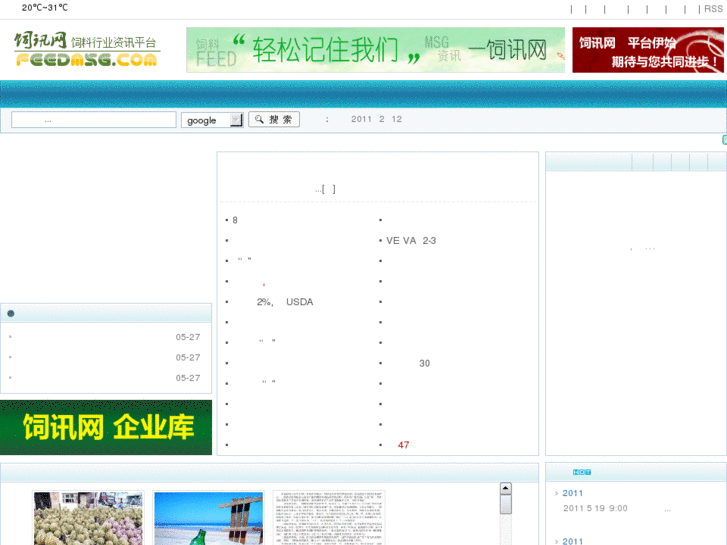Click the scrollbar up arrow in the photo panel
This screenshot has height=545, width=727.
(506, 488)
